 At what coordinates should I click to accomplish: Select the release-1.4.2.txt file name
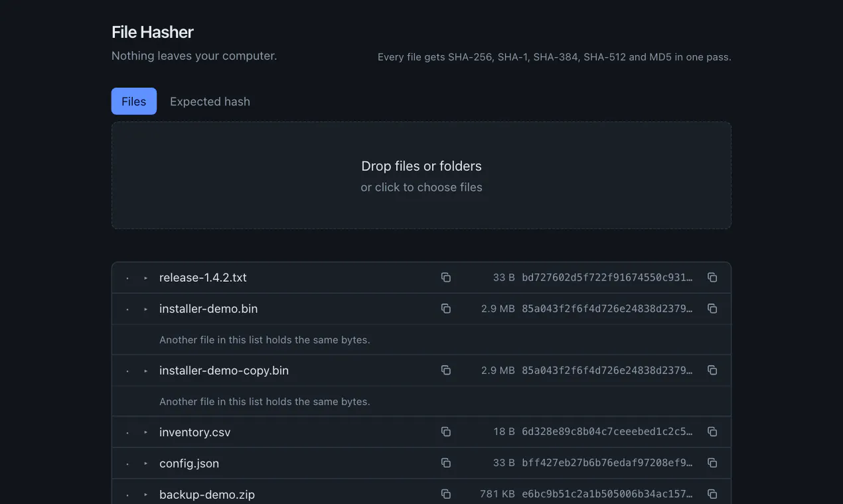click(x=203, y=278)
